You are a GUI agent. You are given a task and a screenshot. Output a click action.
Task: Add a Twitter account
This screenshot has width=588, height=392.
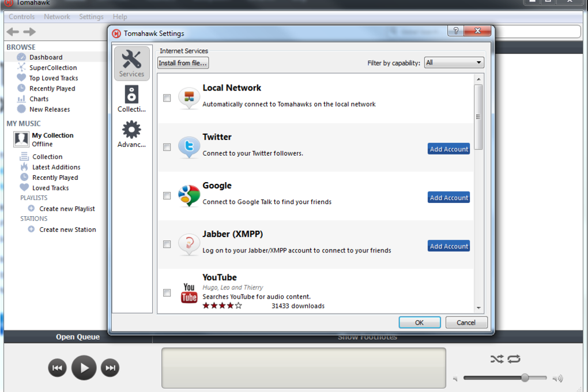[x=449, y=149]
